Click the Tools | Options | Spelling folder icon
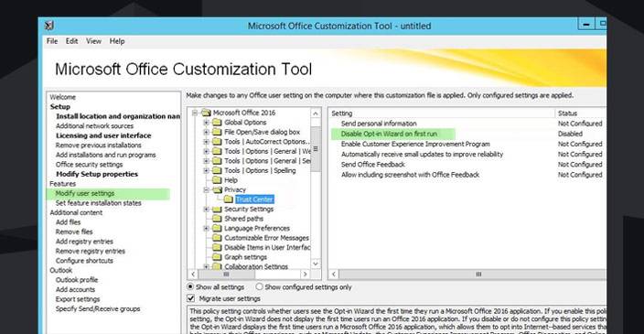Screen dimensions: 644x334 218,170
